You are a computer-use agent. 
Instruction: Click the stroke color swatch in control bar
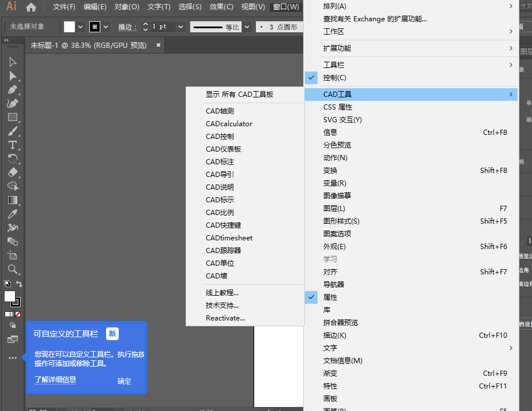pyautogui.click(x=95, y=27)
